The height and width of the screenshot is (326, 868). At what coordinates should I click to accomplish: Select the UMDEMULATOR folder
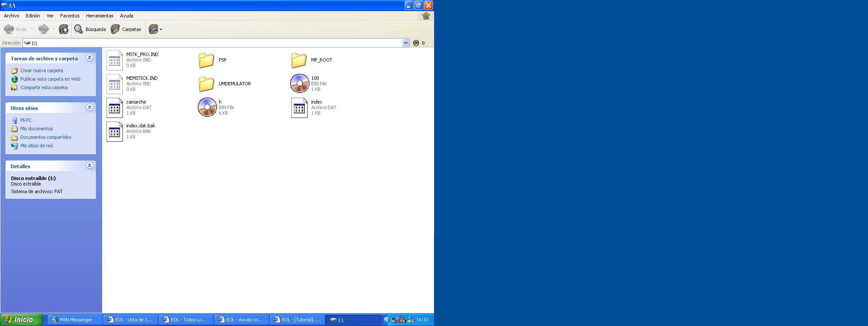(x=225, y=84)
